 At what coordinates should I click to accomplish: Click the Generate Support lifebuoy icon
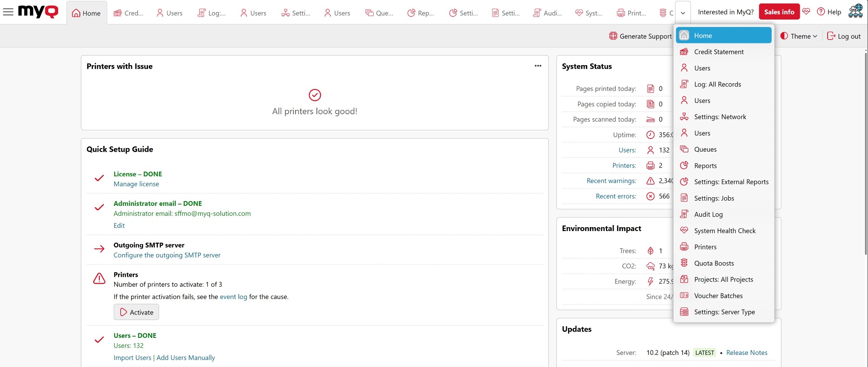tap(613, 36)
